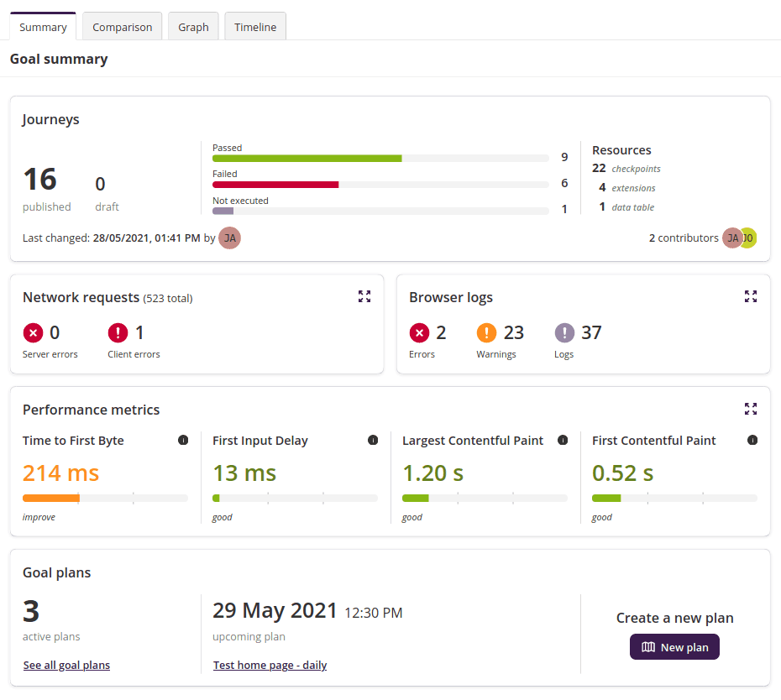Click Time to First Byte info icon
The image size is (781, 700).
click(183, 441)
